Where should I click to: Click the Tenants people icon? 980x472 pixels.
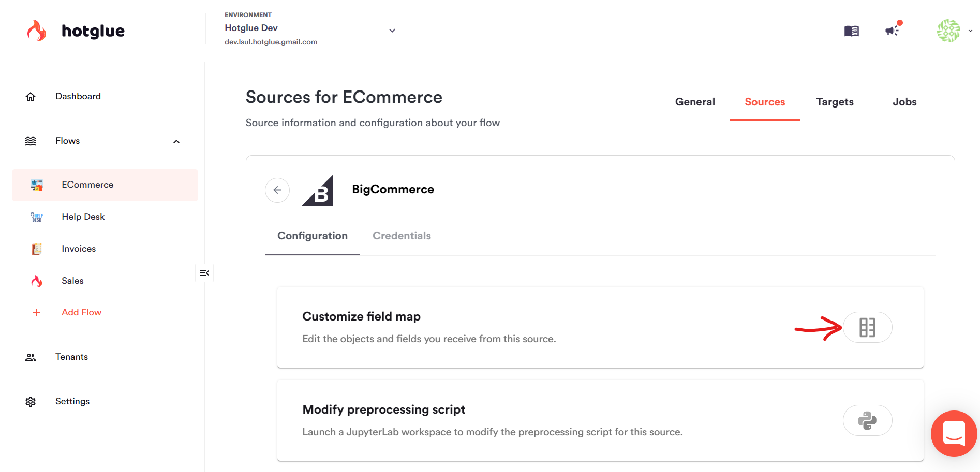pyautogui.click(x=31, y=357)
